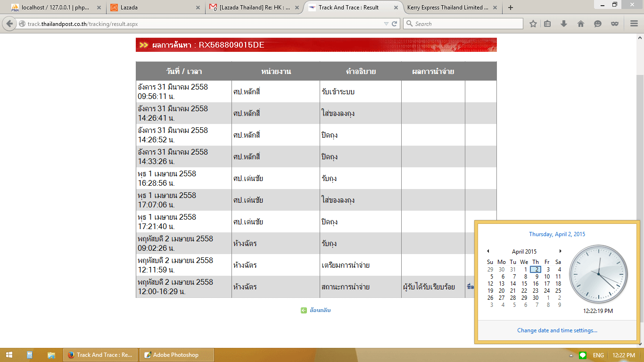This screenshot has height=362, width=644.
Task: Click the 12:22:19 PM digital time
Action: [x=598, y=311]
